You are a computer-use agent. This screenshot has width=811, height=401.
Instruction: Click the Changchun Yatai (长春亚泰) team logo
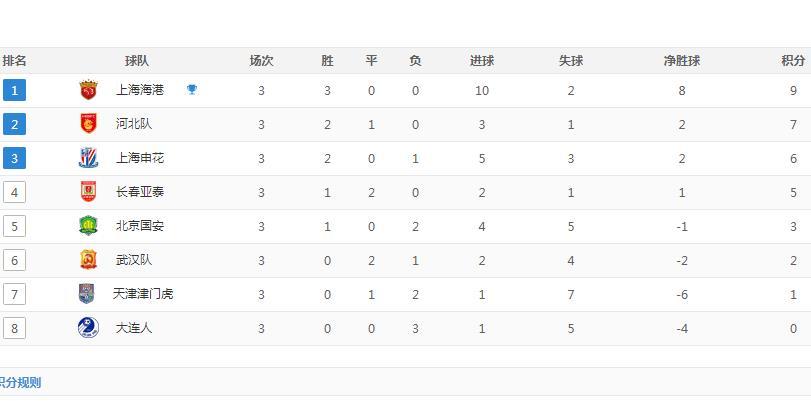(88, 191)
